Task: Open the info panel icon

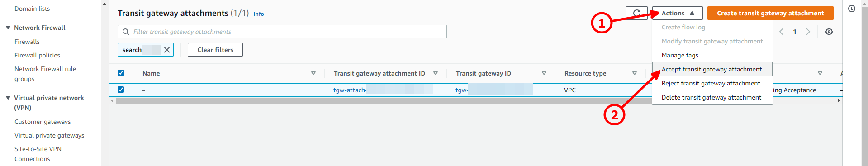Action: click(852, 9)
